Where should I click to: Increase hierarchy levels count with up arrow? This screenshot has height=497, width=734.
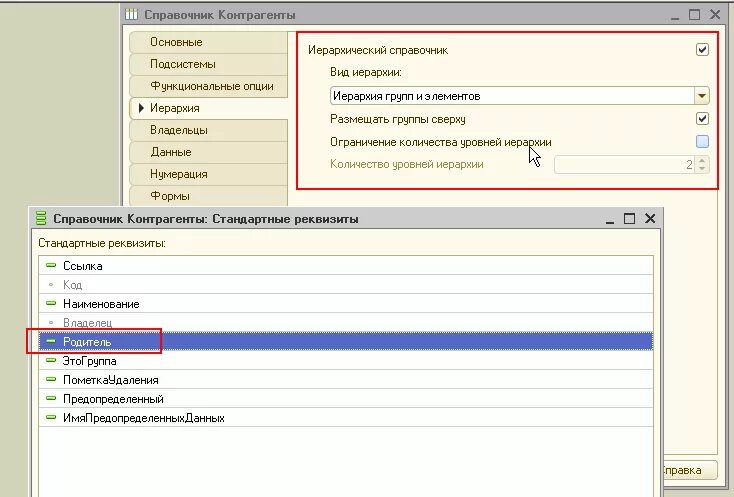tap(702, 161)
